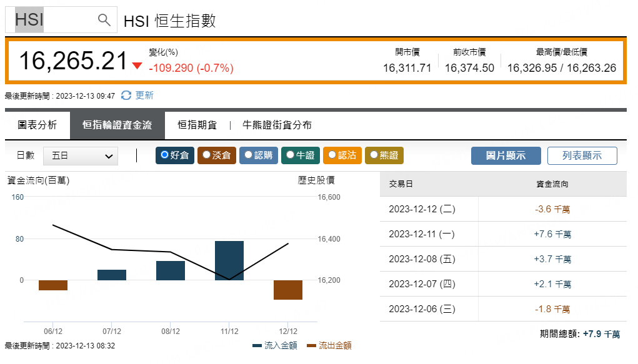
Task: Click the 圖片顯示 button
Action: point(506,155)
